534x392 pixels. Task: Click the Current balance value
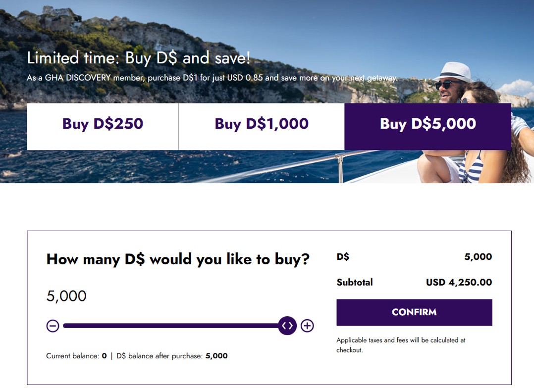(x=105, y=356)
